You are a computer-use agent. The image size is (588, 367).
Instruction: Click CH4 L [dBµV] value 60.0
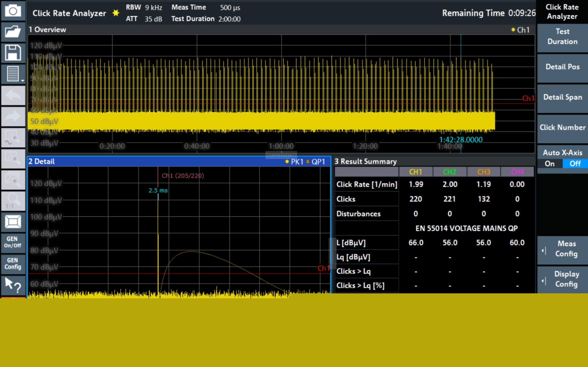[517, 243]
